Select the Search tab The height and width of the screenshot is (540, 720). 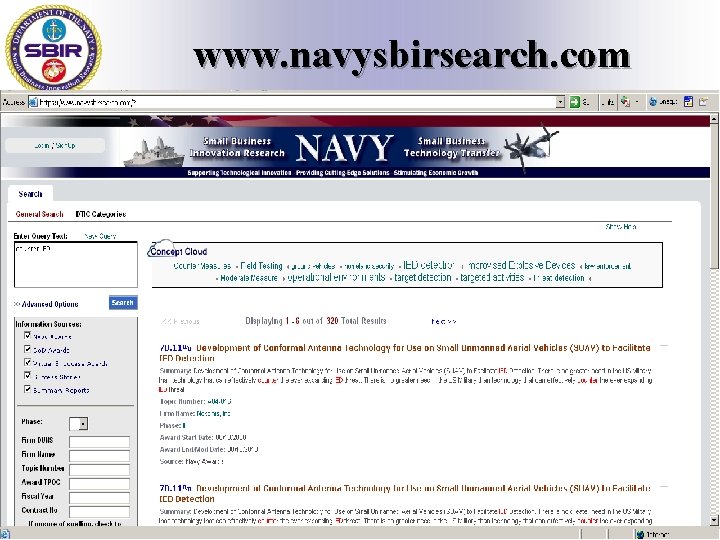point(30,194)
